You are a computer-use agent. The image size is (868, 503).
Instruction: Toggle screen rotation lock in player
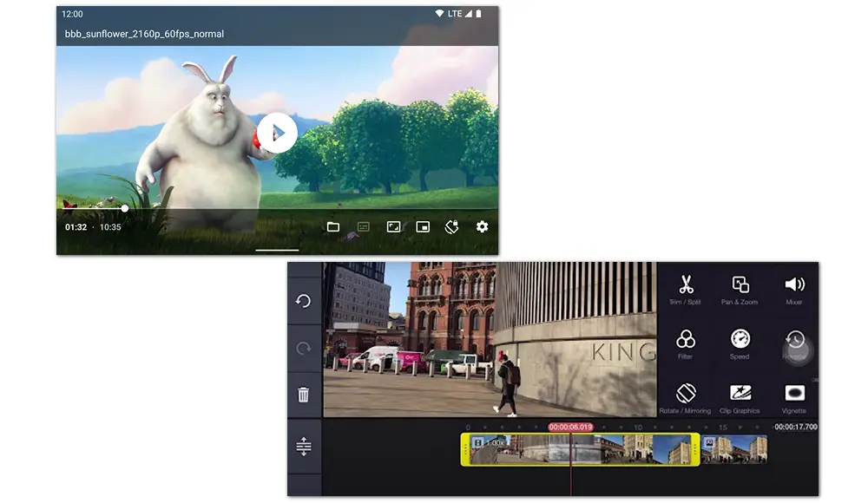pos(452,227)
